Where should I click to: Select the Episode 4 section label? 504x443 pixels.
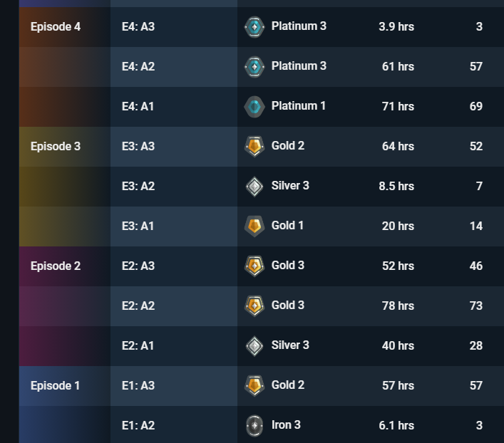[56, 27]
